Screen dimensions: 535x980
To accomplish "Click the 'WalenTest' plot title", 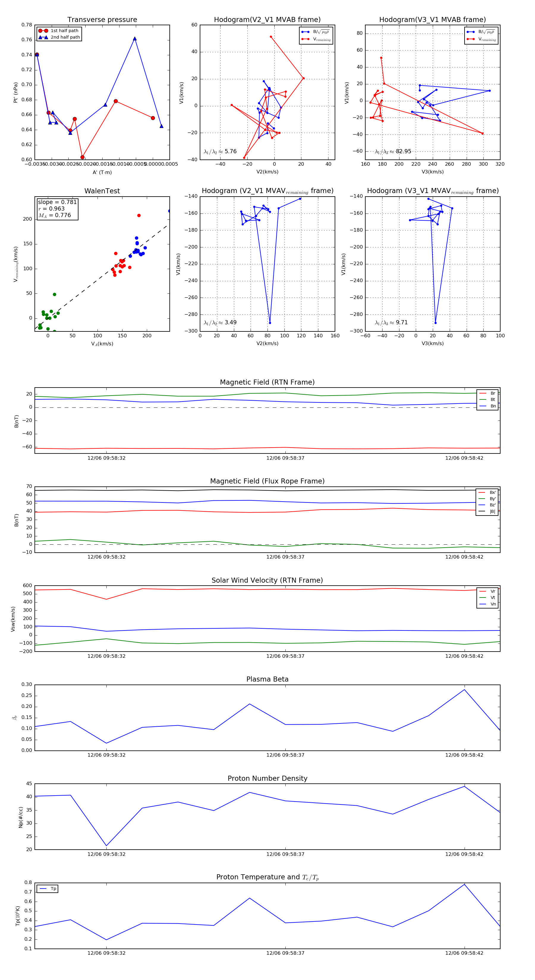I will (x=102, y=191).
